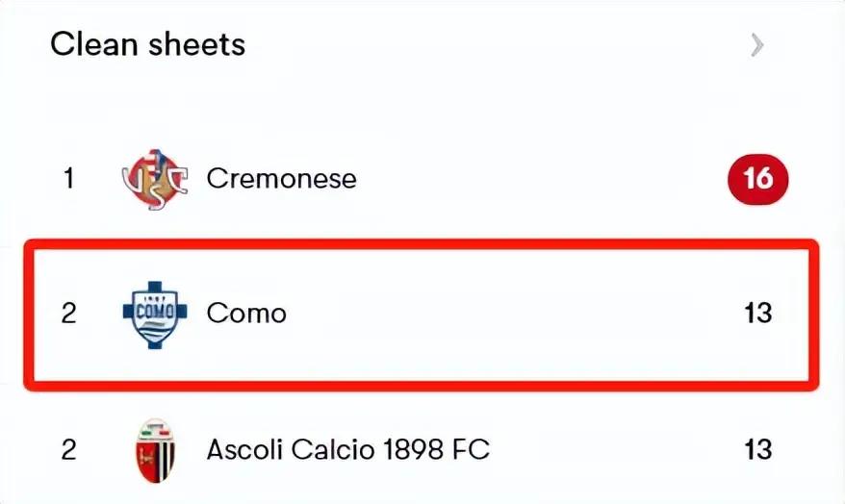This screenshot has height=504, width=845.
Task: Click the Ascoli Calcio club crest
Action: pyautogui.click(x=155, y=449)
